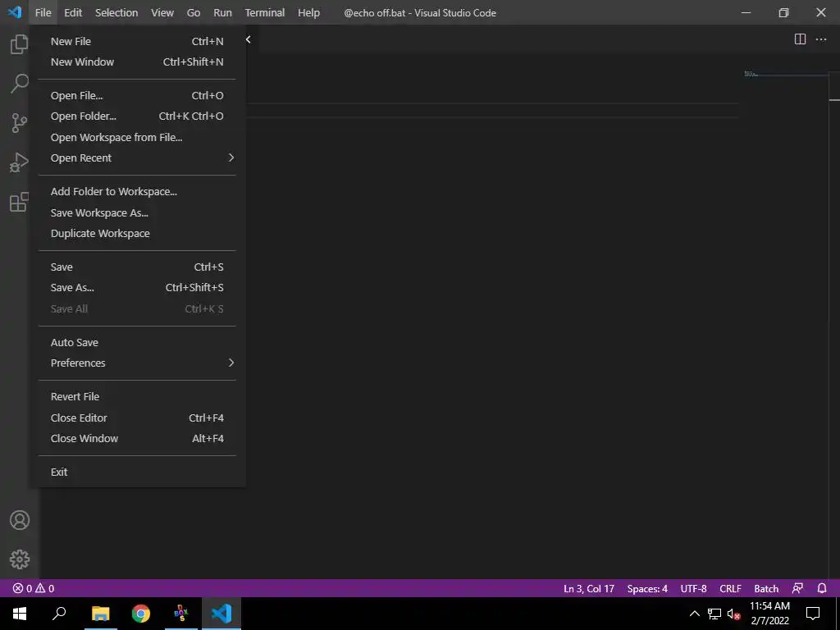Image resolution: width=840 pixels, height=630 pixels.
Task: Choose Close Window
Action: click(x=137, y=438)
